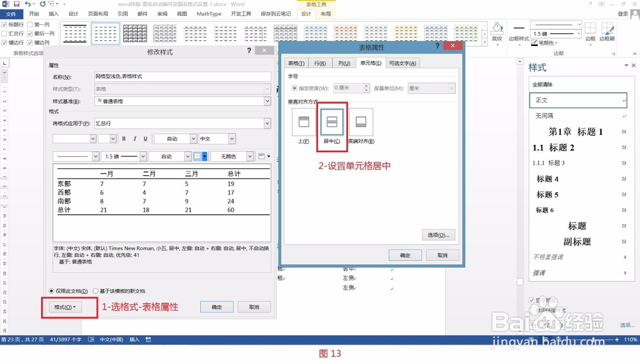Screen dimensions: 640x364
Task: Open the 中文 language dropdown
Action: tap(232, 139)
